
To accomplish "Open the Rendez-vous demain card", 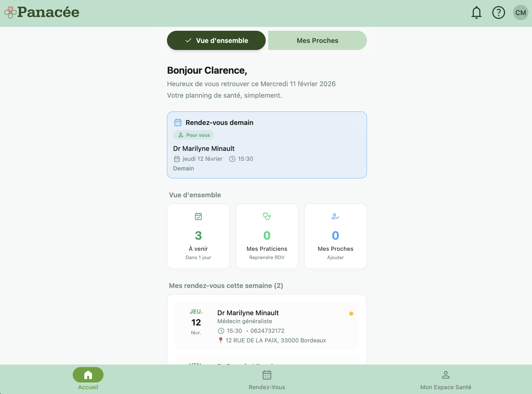I will 267,145.
